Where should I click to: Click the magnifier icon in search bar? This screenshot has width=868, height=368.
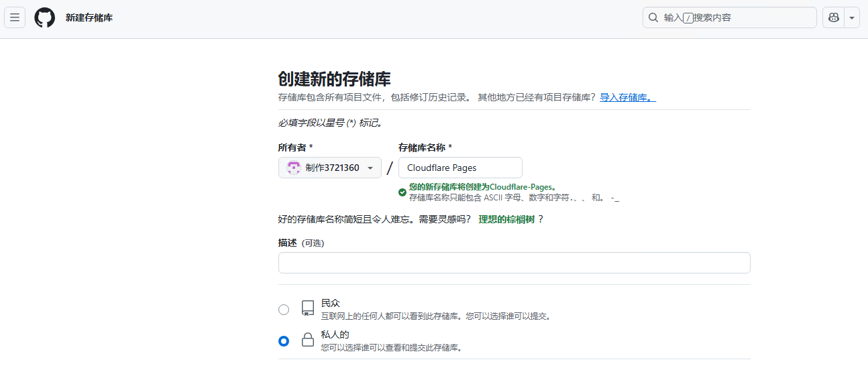653,17
